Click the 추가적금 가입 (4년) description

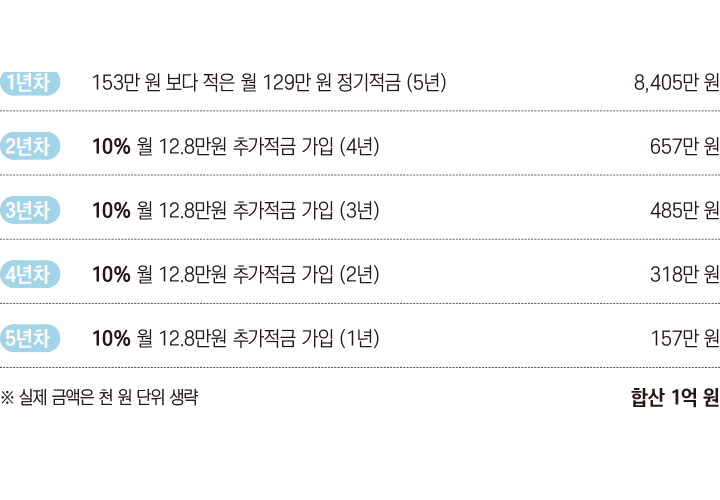tap(306, 147)
